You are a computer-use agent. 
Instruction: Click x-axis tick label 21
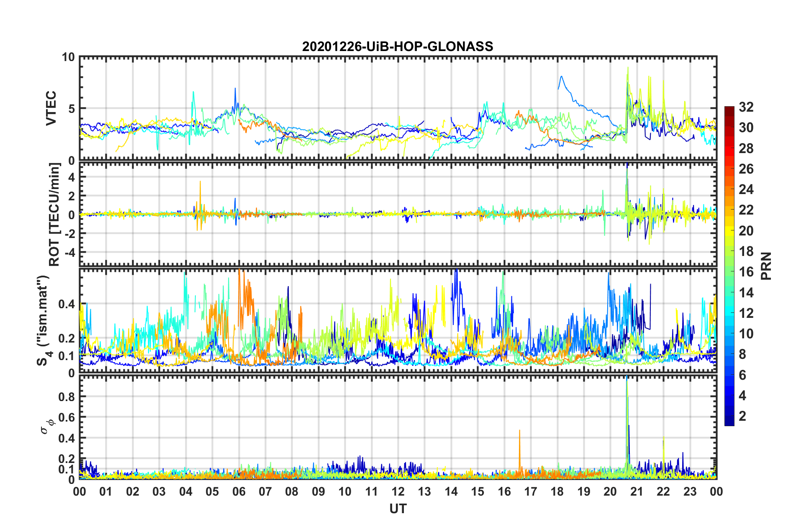point(637,491)
